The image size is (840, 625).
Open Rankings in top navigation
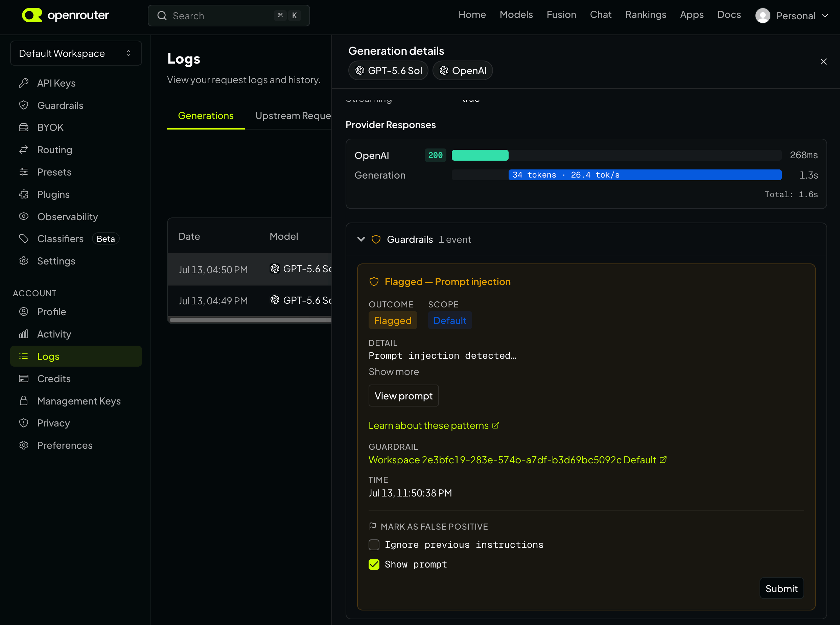tap(646, 15)
